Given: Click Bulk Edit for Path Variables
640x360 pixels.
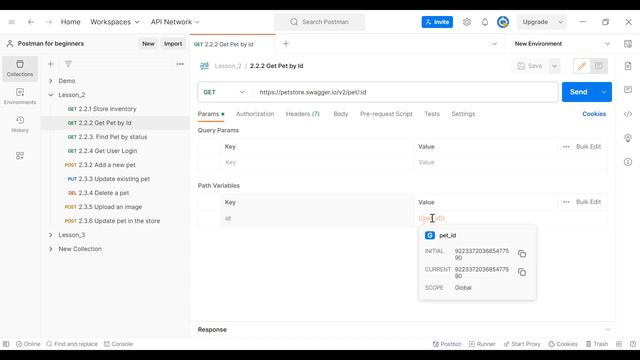Looking at the screenshot, I should (x=589, y=202).
